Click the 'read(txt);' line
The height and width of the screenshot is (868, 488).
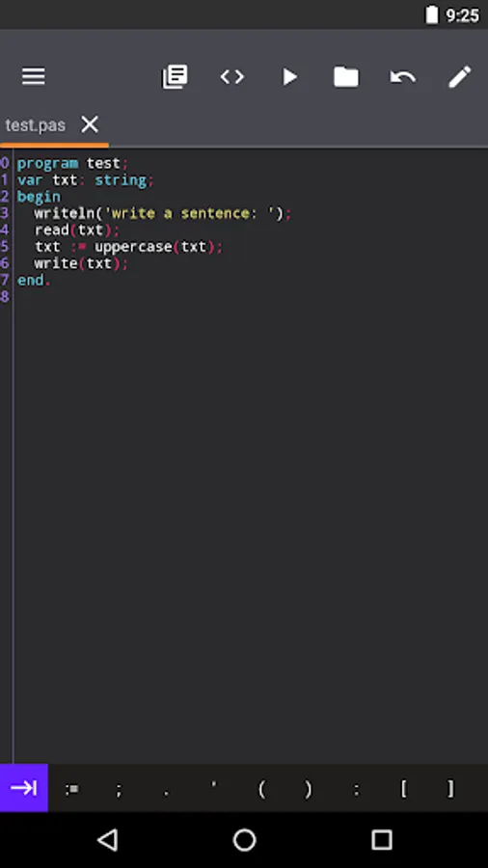click(77, 231)
